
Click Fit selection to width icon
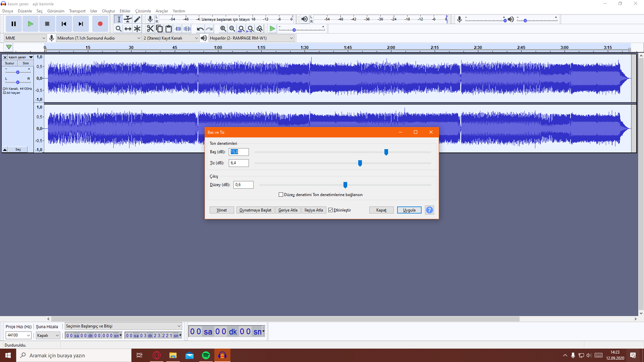[241, 29]
